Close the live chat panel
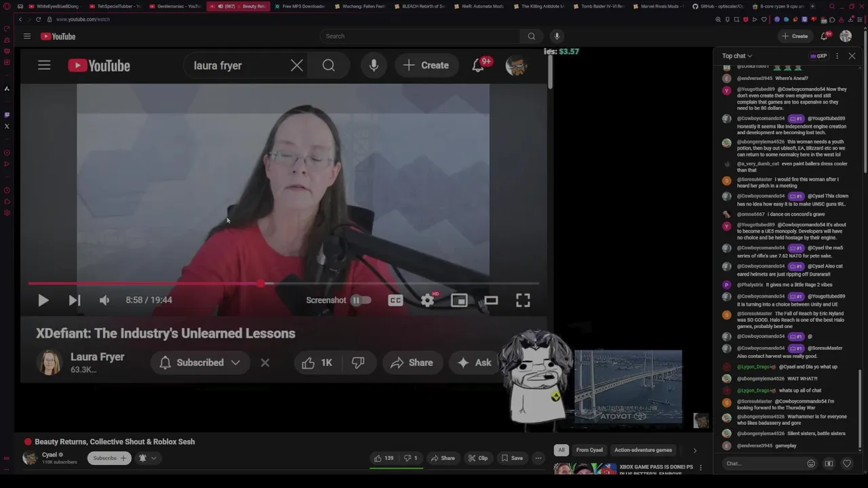This screenshot has width=868, height=488. click(852, 56)
